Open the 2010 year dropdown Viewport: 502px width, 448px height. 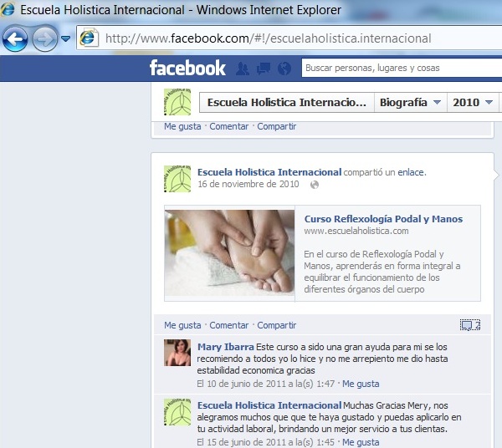tap(473, 102)
